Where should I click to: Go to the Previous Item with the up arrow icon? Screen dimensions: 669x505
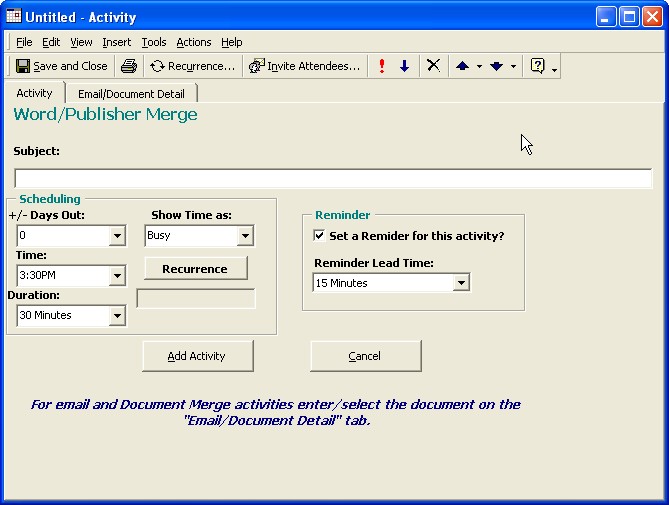pos(462,66)
